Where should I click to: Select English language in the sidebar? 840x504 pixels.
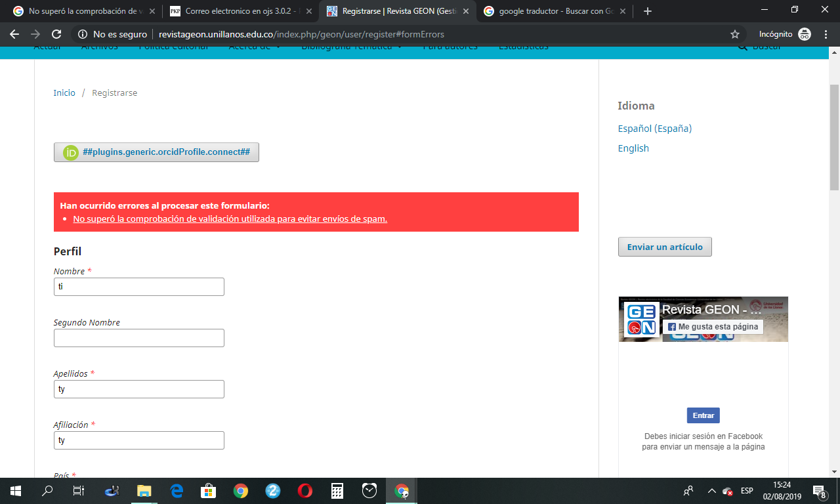[633, 148]
